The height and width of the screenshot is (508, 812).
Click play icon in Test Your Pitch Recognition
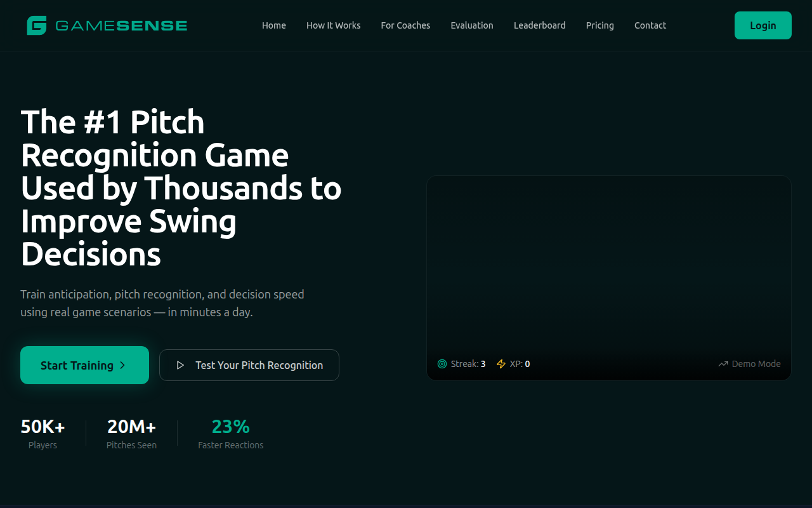tap(180, 365)
